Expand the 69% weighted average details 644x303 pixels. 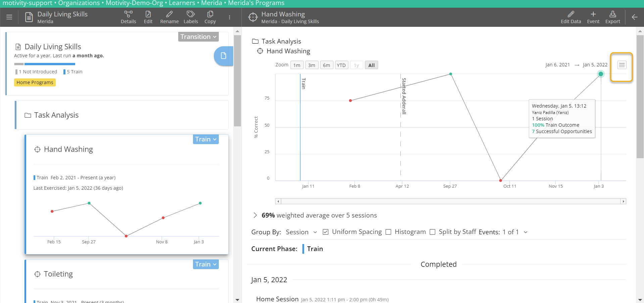[x=255, y=215]
